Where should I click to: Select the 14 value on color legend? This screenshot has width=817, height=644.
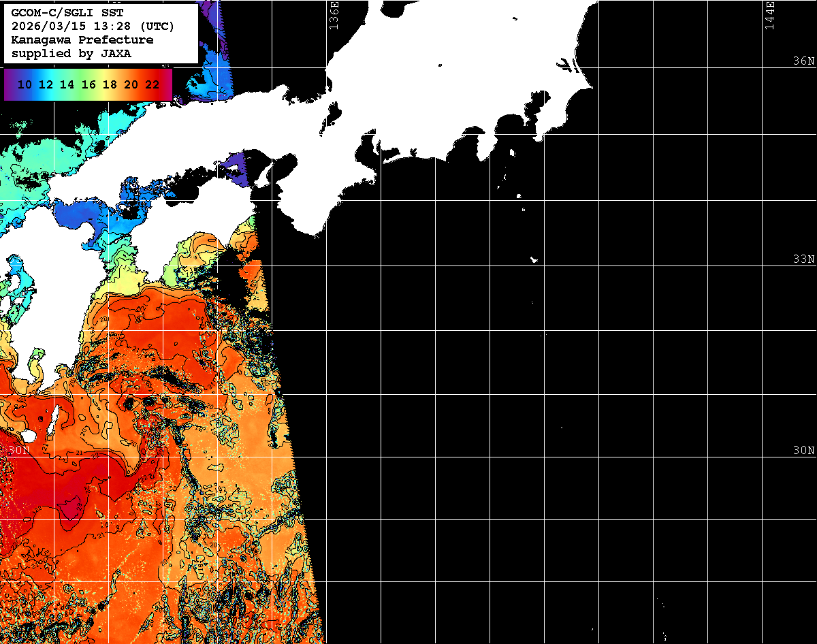coord(67,85)
